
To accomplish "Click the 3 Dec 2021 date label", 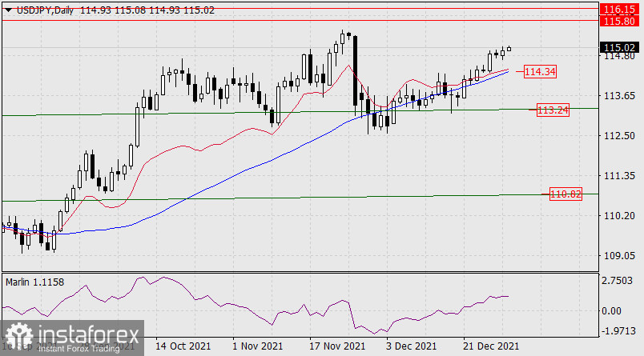I will click(x=411, y=346).
